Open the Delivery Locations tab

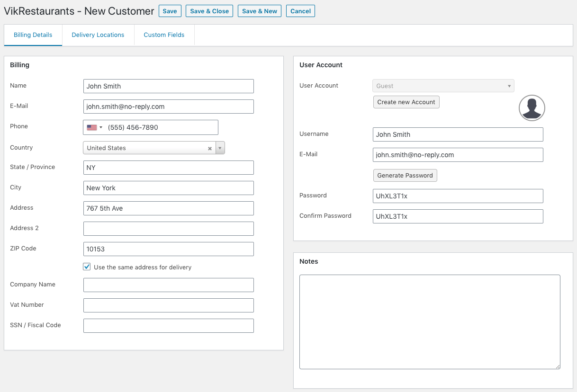pyautogui.click(x=98, y=35)
